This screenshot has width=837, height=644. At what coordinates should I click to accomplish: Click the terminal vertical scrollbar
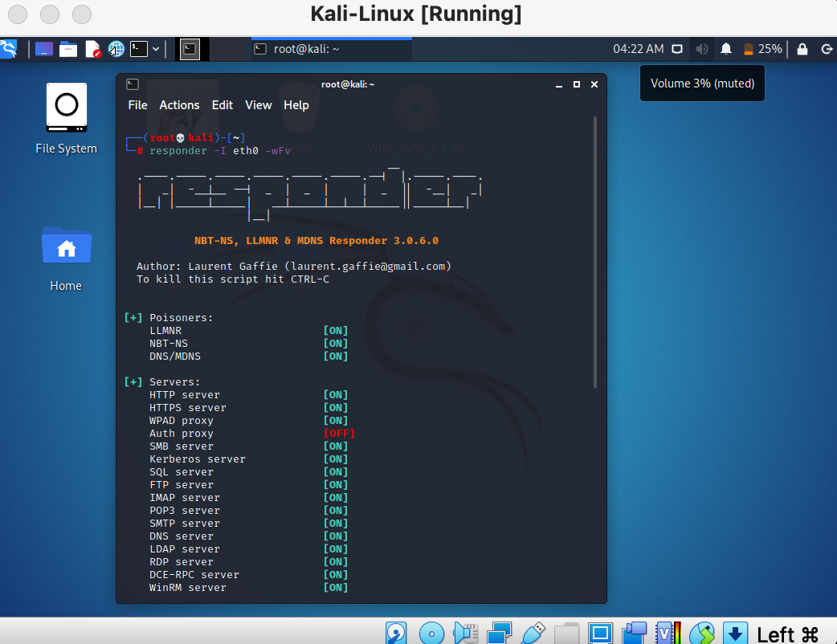[x=595, y=252]
